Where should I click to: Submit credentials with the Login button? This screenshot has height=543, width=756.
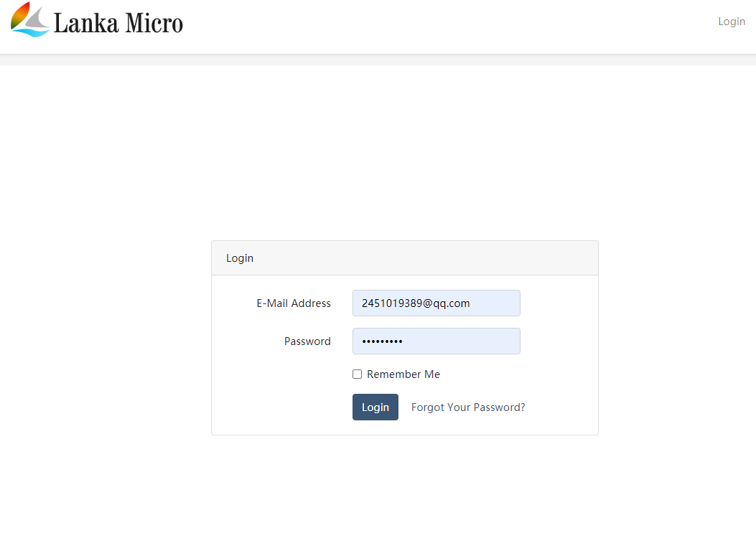coord(375,407)
